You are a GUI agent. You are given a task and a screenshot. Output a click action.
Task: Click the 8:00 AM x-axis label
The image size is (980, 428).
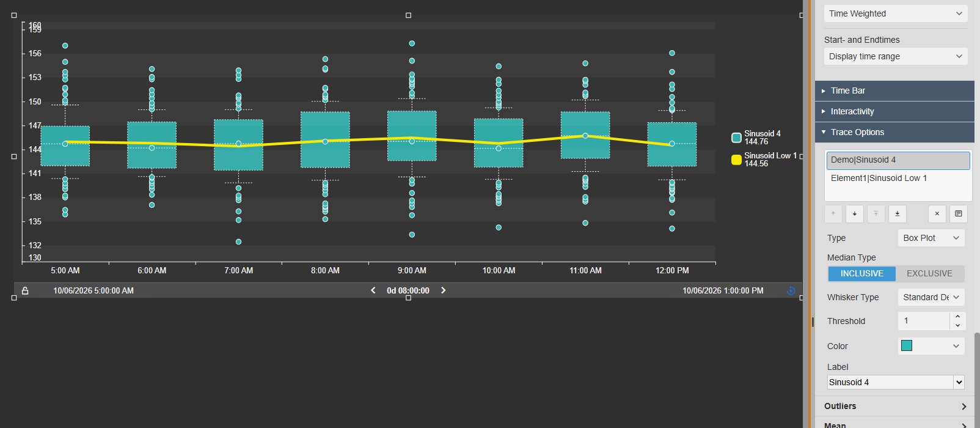pos(325,270)
